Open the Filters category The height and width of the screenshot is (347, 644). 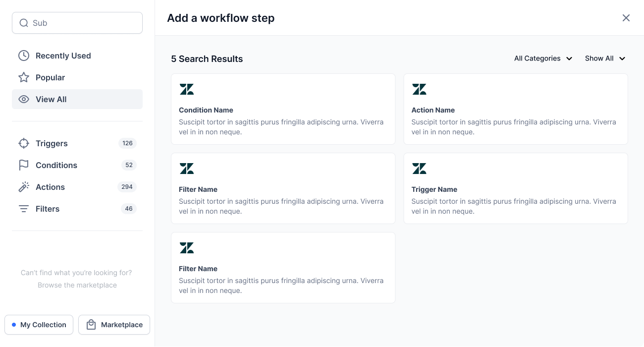click(77, 209)
